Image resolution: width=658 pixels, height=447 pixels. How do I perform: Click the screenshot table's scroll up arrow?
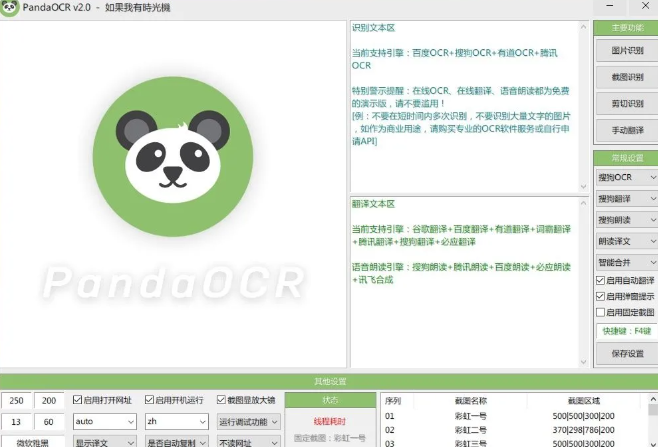point(653,399)
